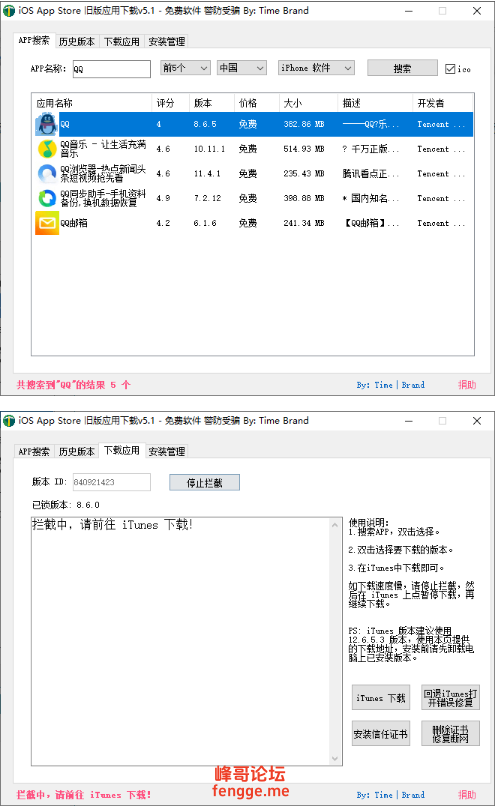Click rating 4.9 cell
This screenshot has height=806, width=496.
[x=163, y=198]
